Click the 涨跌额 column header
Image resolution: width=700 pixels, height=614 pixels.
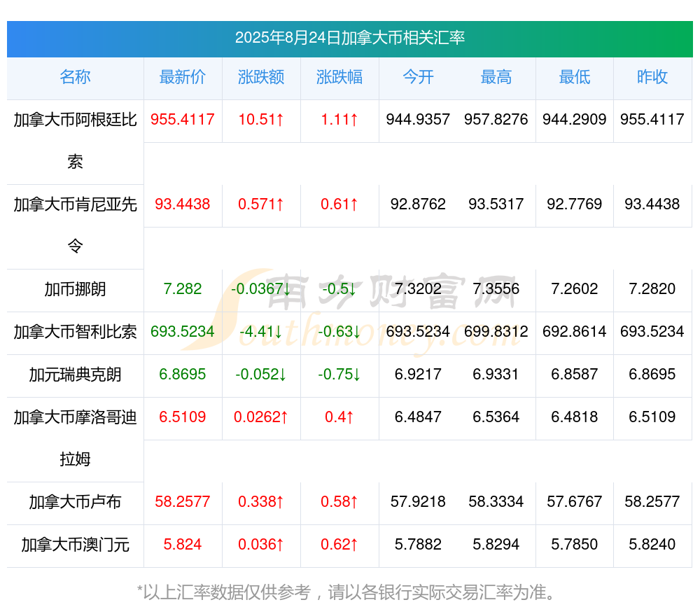[261, 77]
